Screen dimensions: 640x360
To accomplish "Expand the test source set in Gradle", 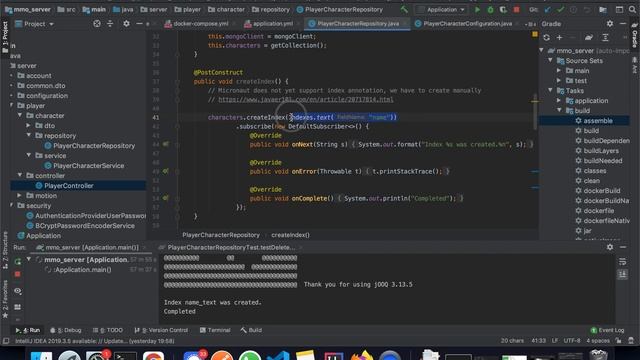I will (x=559, y=81).
